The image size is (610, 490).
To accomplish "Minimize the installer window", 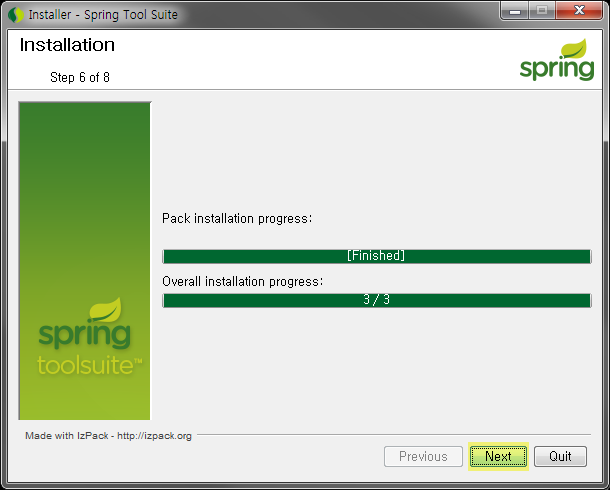I will tap(514, 10).
